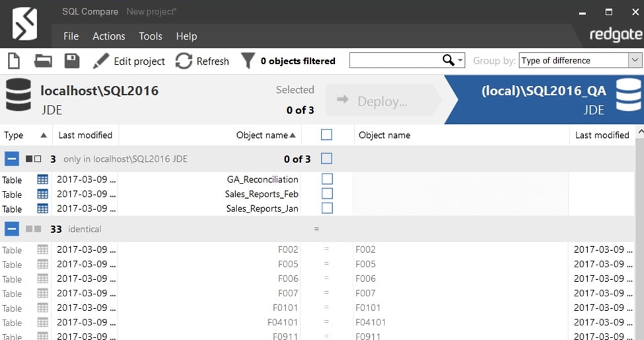Click table icon in the F006 row

tap(42, 279)
